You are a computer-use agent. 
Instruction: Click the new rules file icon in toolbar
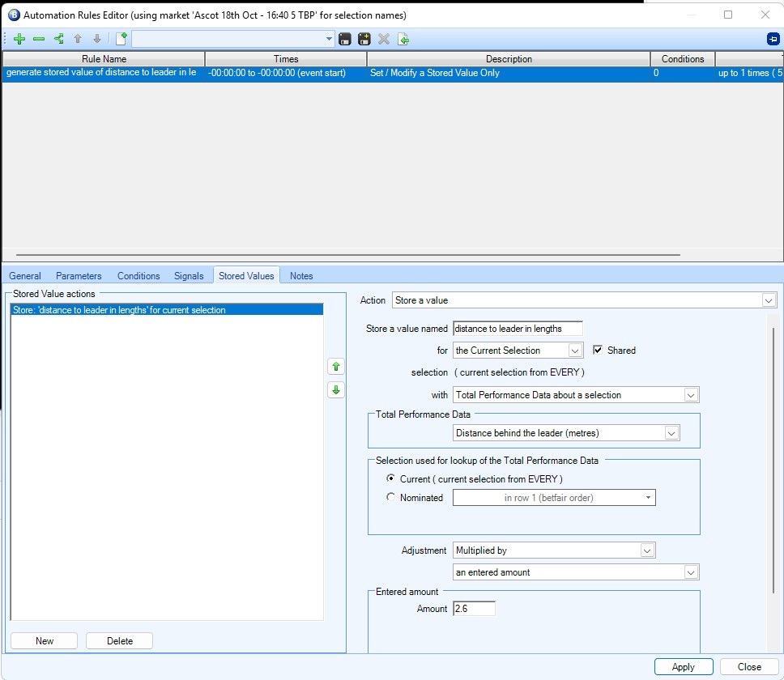click(x=121, y=39)
